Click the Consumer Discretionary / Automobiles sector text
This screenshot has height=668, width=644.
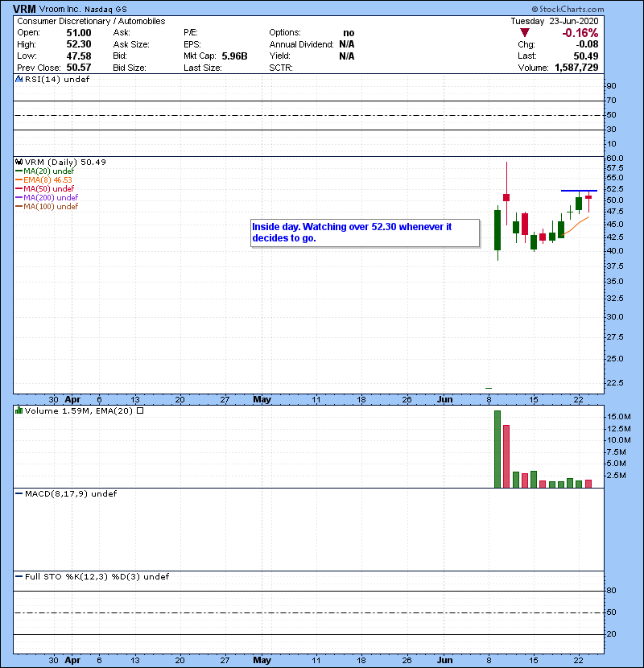(91, 21)
